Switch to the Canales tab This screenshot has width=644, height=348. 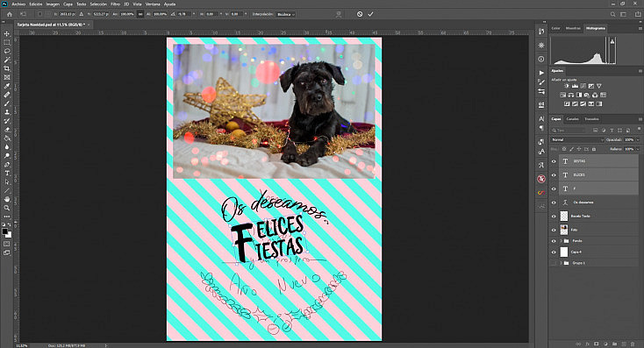point(573,119)
